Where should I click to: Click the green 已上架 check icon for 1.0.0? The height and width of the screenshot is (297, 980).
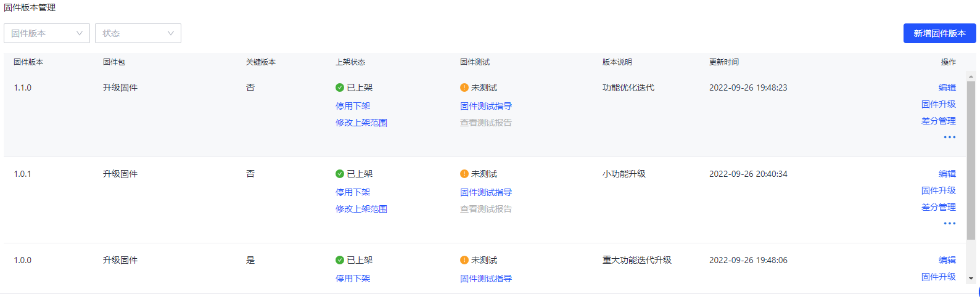(x=340, y=260)
